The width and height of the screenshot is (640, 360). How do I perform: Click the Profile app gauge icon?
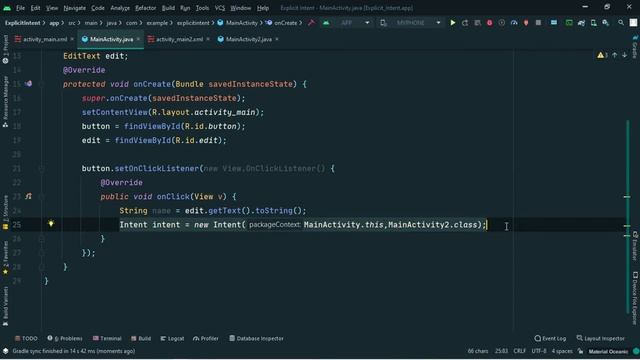click(x=514, y=23)
